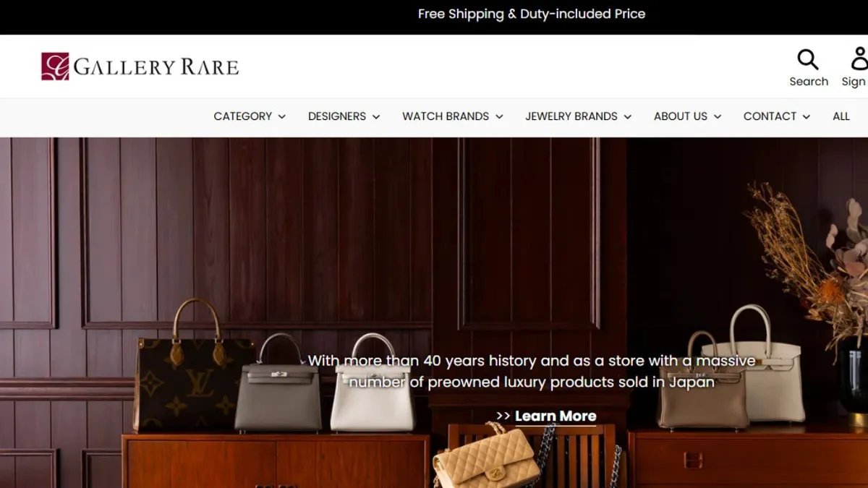Click the Search text label

tap(809, 82)
